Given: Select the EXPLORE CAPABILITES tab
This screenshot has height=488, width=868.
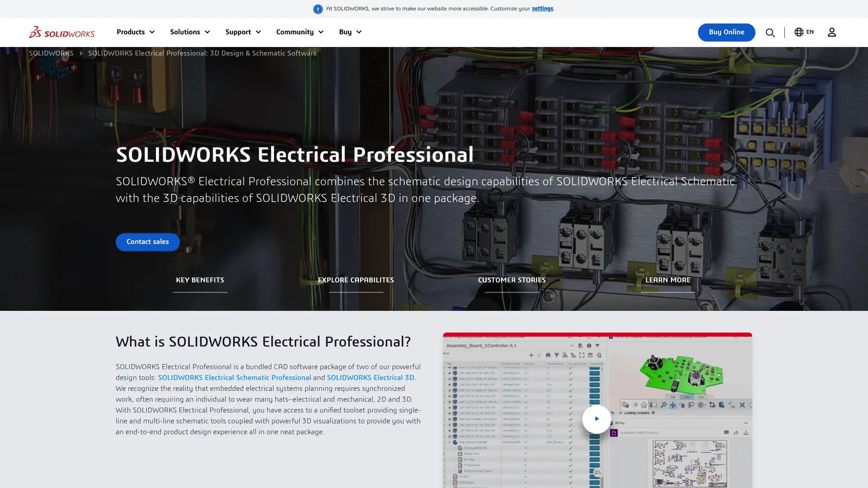Looking at the screenshot, I should coord(356,280).
